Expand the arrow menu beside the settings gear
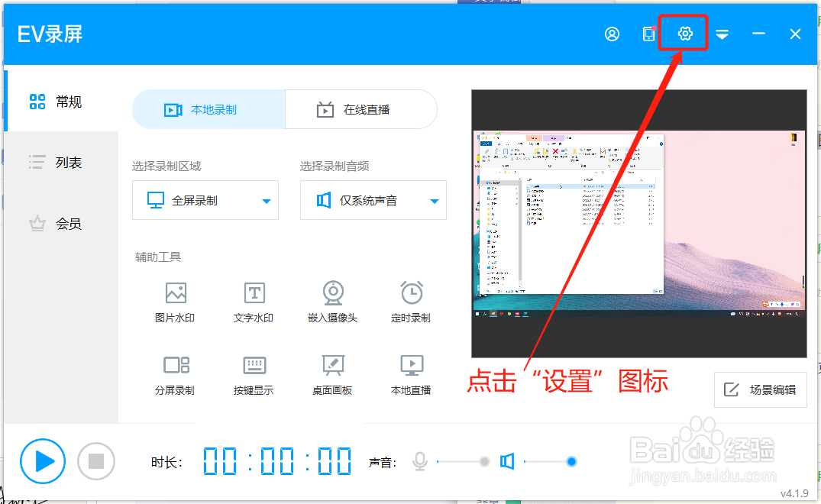This screenshot has width=821, height=504. [721, 34]
